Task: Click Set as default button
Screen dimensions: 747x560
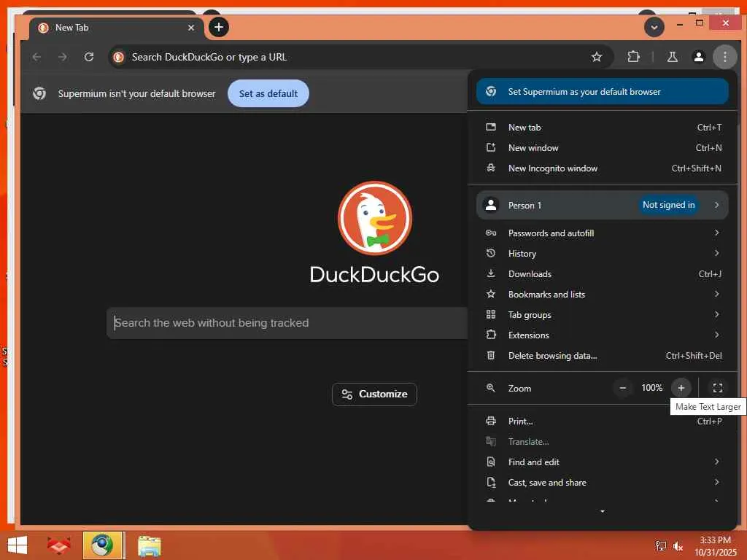Action: (268, 93)
